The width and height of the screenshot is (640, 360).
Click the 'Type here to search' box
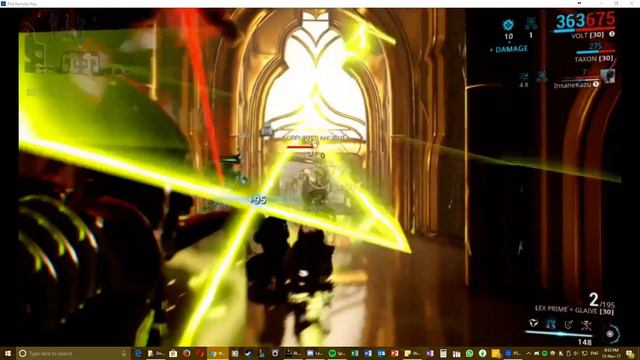tap(73, 353)
